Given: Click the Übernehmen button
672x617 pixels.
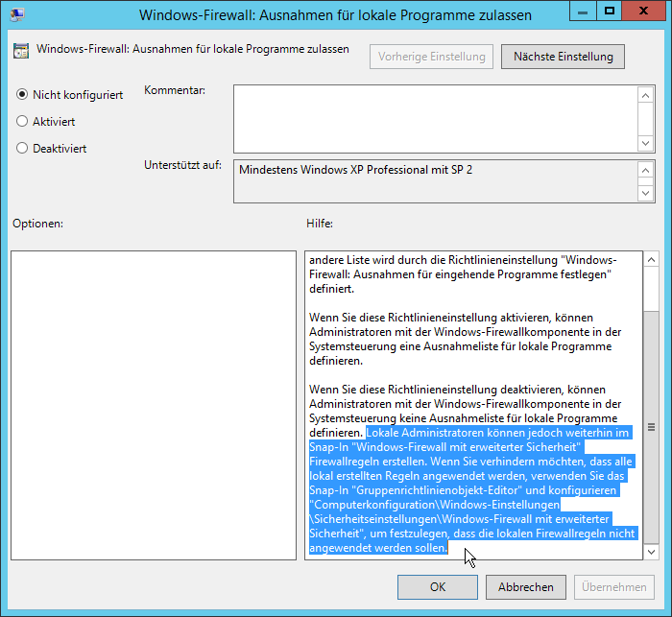Looking at the screenshot, I should [614, 587].
